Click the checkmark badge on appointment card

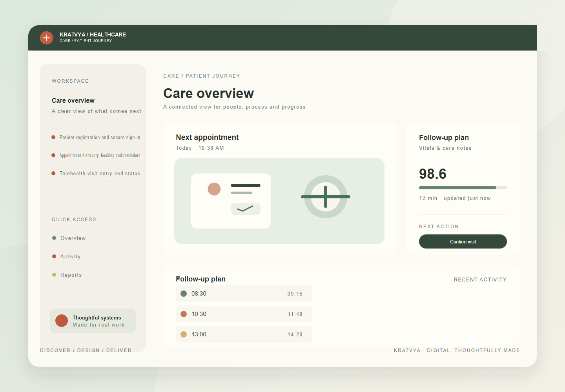246,209
